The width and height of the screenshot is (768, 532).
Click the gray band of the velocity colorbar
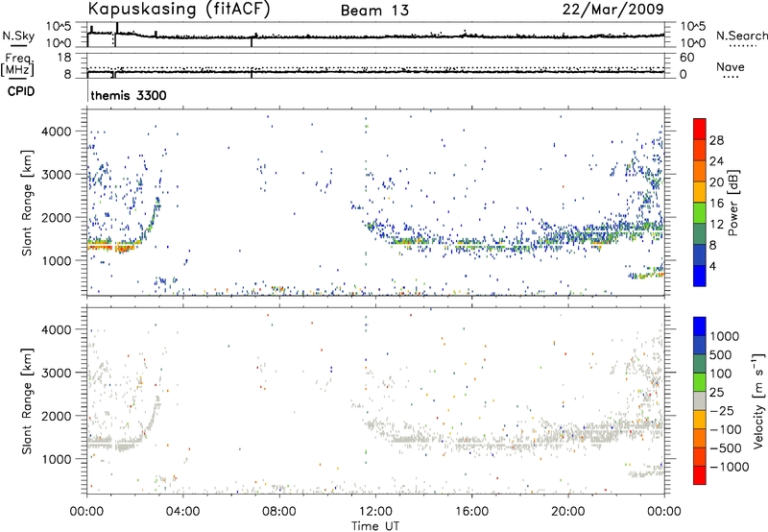[700, 400]
